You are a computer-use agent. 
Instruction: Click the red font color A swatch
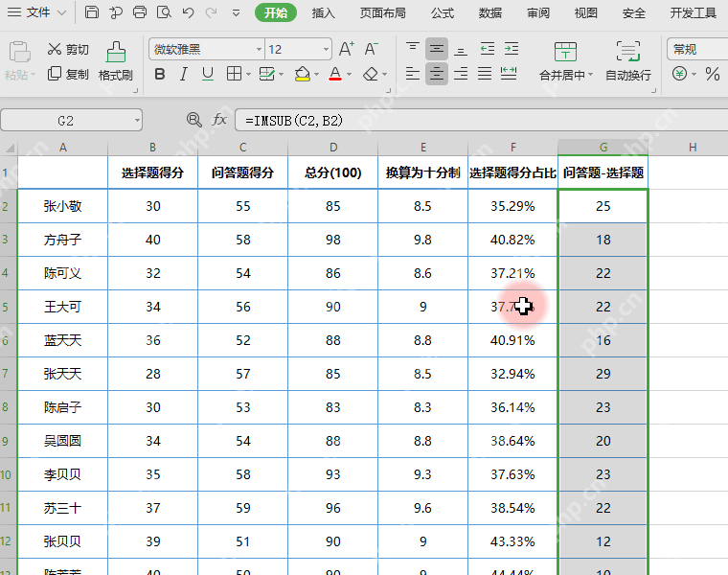pyautogui.click(x=335, y=74)
